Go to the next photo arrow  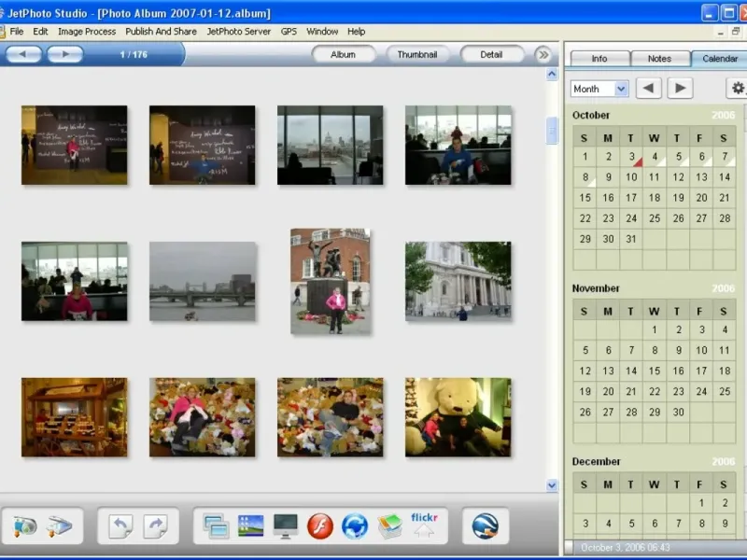click(65, 55)
